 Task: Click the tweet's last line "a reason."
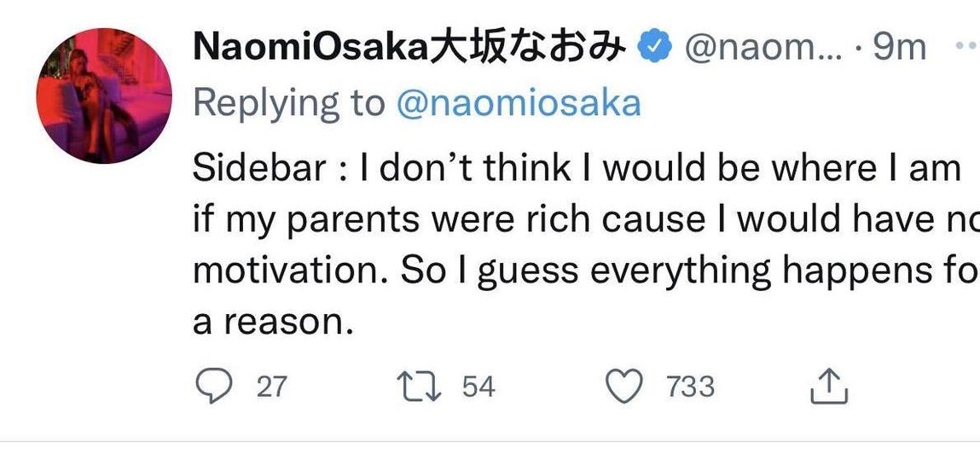click(x=272, y=322)
